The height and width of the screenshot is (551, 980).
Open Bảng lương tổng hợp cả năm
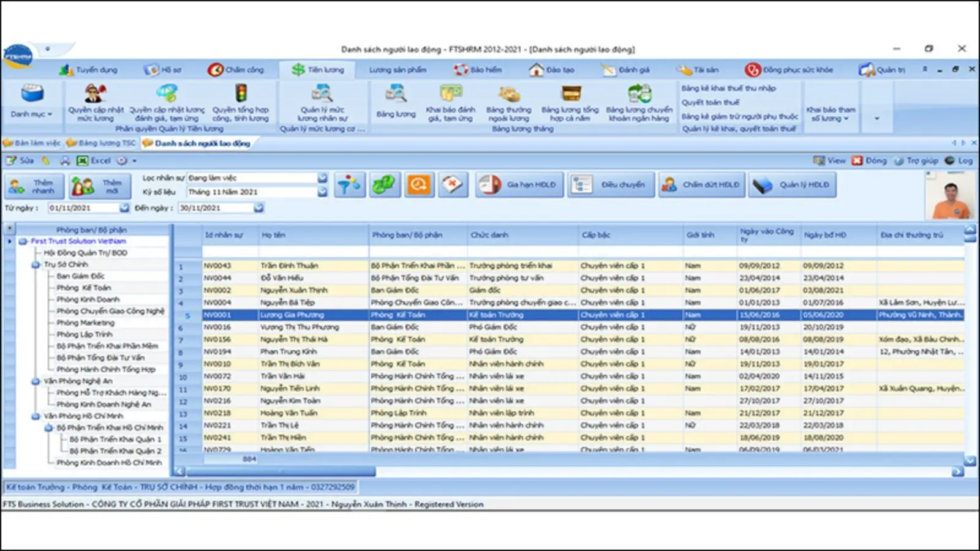(570, 103)
